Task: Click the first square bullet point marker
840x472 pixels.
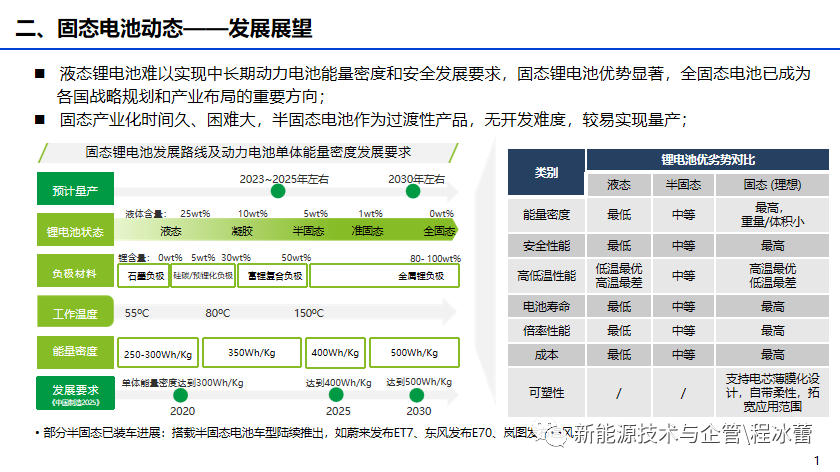Action: pyautogui.click(x=40, y=74)
